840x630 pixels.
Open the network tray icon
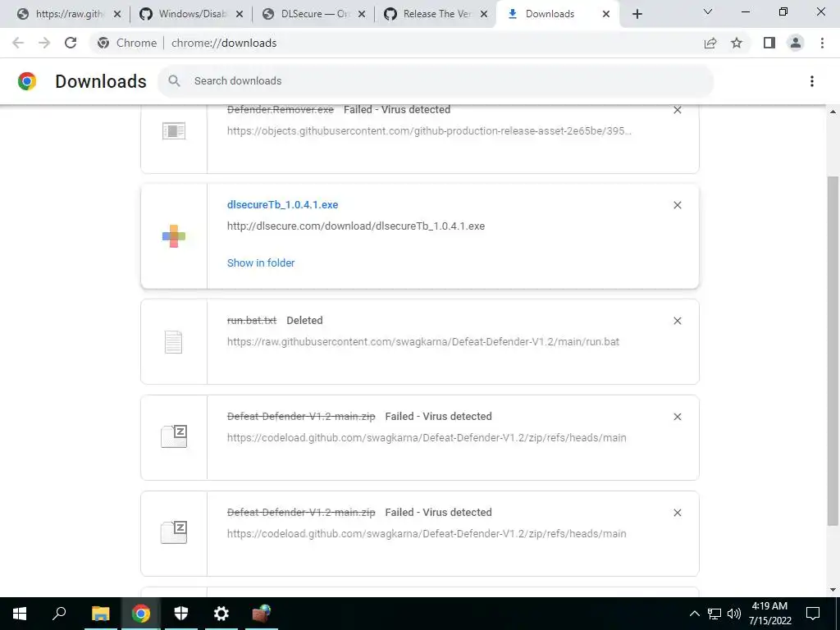[714, 614]
